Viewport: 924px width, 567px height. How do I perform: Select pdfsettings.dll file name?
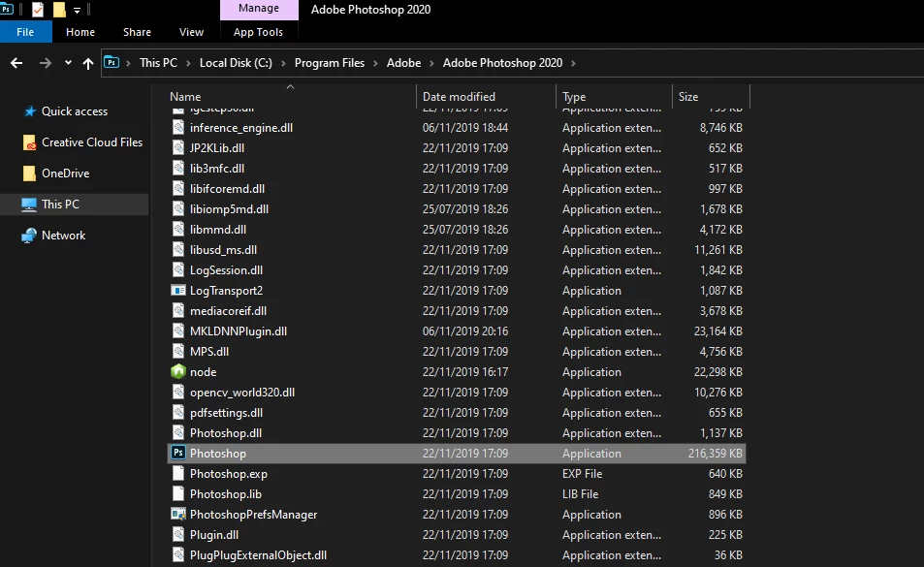pyautogui.click(x=226, y=413)
